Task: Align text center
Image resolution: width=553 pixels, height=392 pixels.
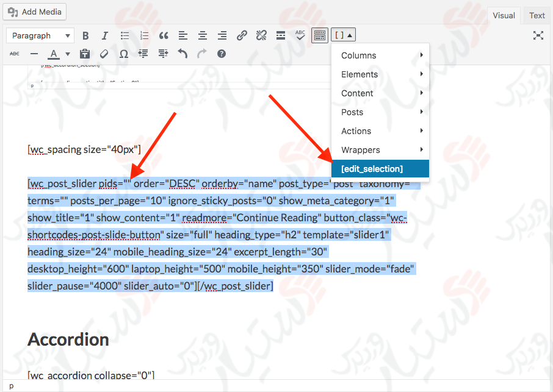Action: pos(203,35)
